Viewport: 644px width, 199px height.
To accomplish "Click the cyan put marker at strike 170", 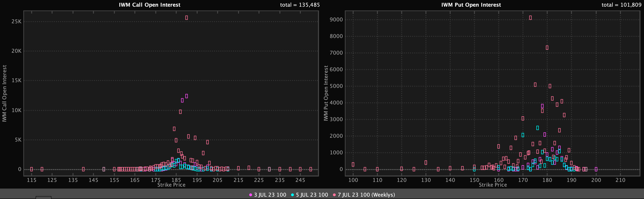I will pos(523,135).
